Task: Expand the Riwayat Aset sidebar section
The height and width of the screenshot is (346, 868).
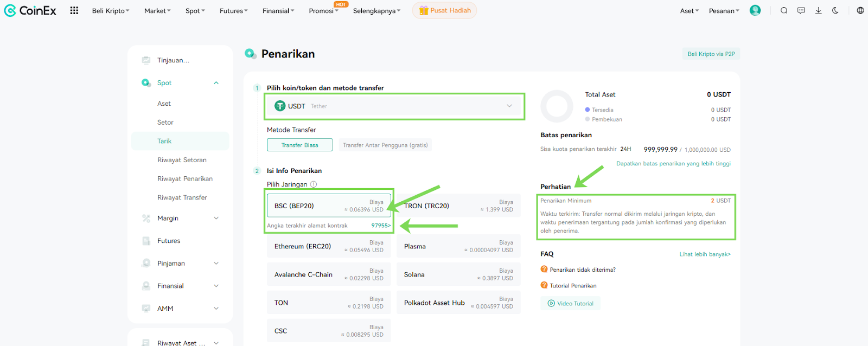Action: tap(216, 342)
